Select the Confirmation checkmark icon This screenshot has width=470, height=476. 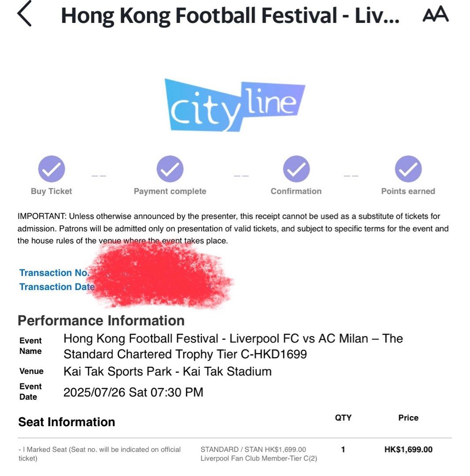296,169
